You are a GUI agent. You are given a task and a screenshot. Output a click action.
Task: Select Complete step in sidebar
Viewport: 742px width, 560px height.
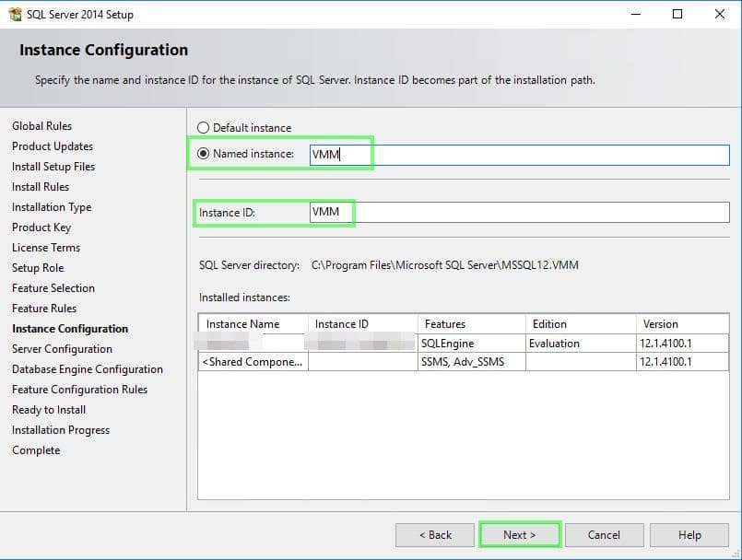coord(36,450)
